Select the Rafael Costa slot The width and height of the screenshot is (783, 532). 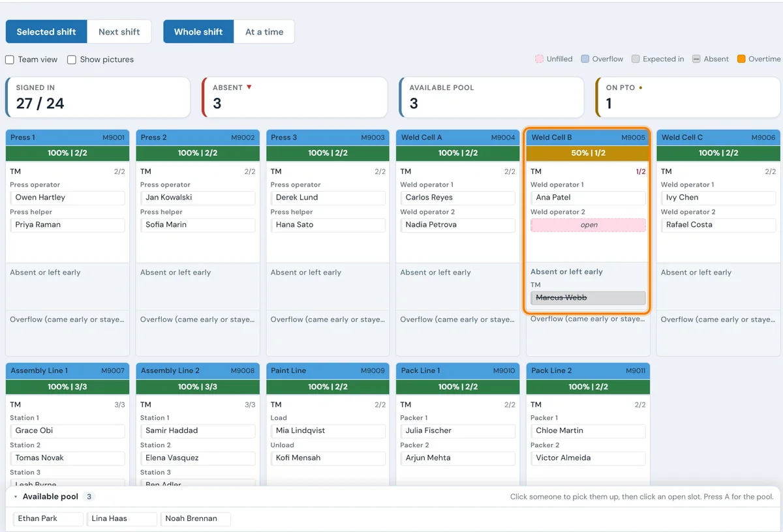tap(718, 225)
